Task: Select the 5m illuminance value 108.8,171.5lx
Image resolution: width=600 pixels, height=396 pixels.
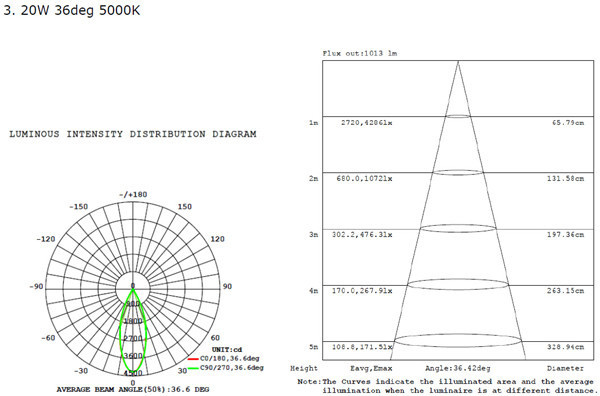Action: pos(362,347)
